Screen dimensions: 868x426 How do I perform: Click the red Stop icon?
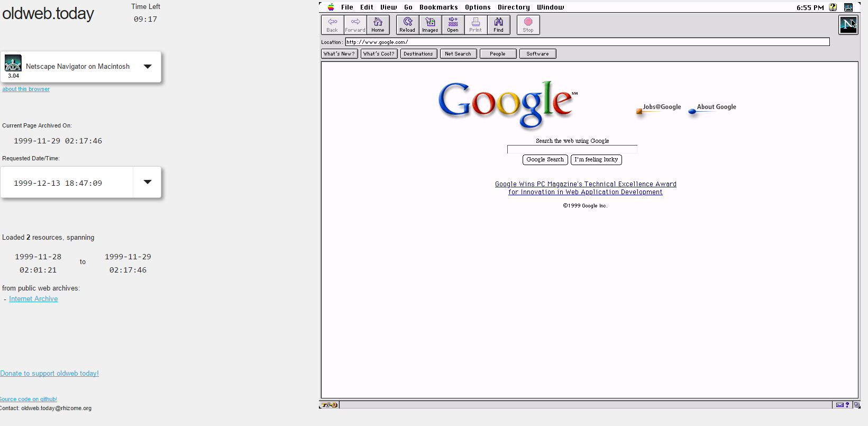[528, 25]
